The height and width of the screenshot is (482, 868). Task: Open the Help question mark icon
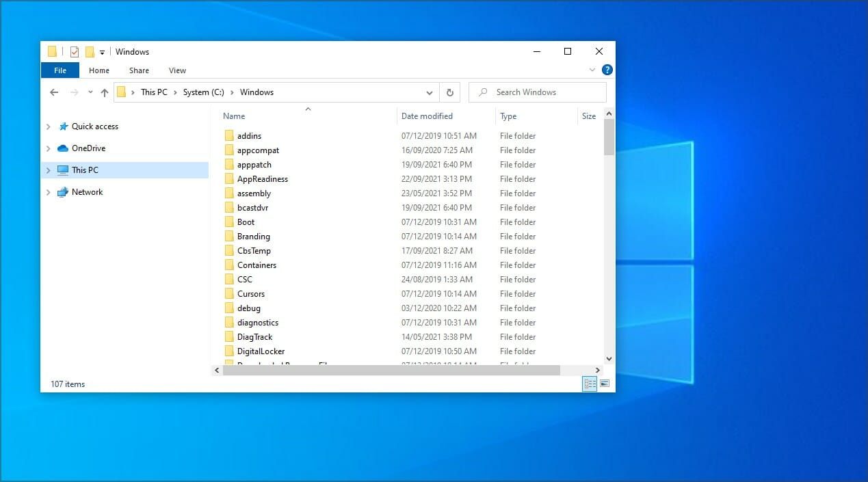607,70
